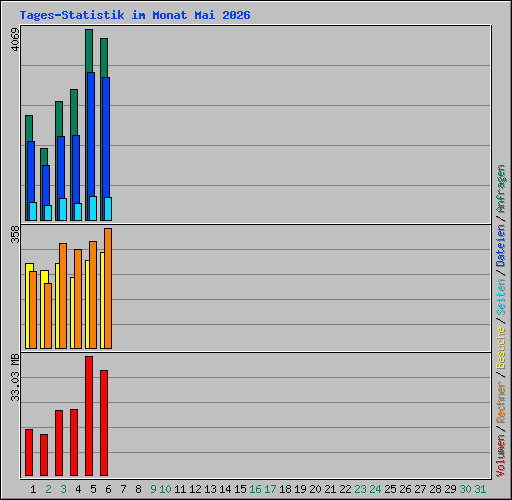The width and height of the screenshot is (512, 500).
Task: Click the 358 visits axis label
Action: (15, 234)
